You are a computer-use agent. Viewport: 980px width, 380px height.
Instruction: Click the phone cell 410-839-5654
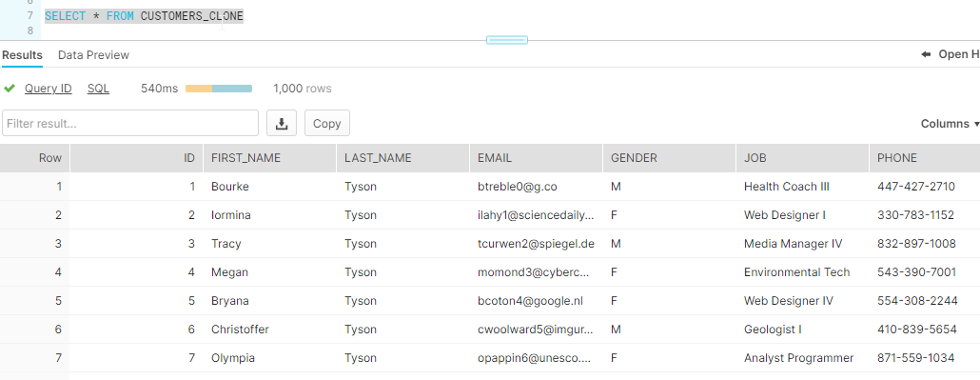tap(917, 330)
